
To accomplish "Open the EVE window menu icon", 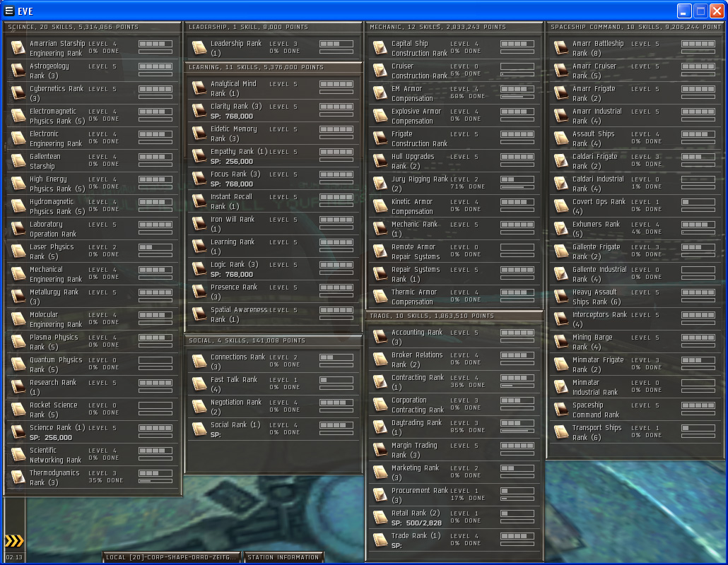I will (x=8, y=11).
